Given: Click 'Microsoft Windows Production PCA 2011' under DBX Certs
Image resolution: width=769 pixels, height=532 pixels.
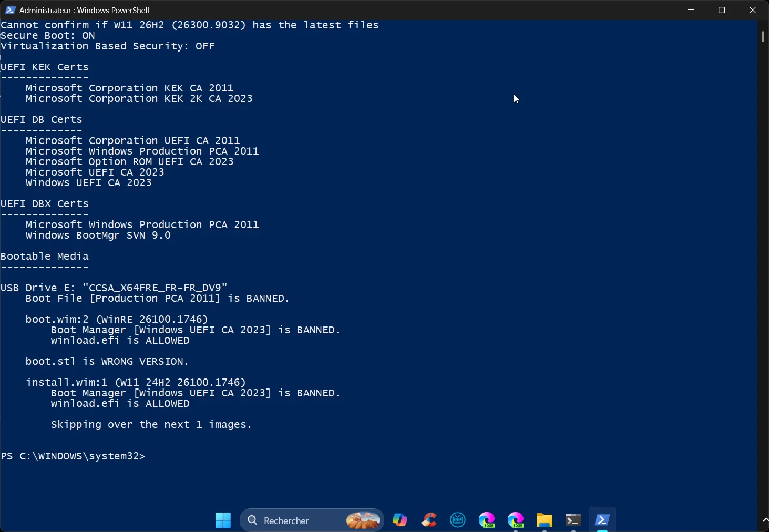Looking at the screenshot, I should [x=142, y=225].
